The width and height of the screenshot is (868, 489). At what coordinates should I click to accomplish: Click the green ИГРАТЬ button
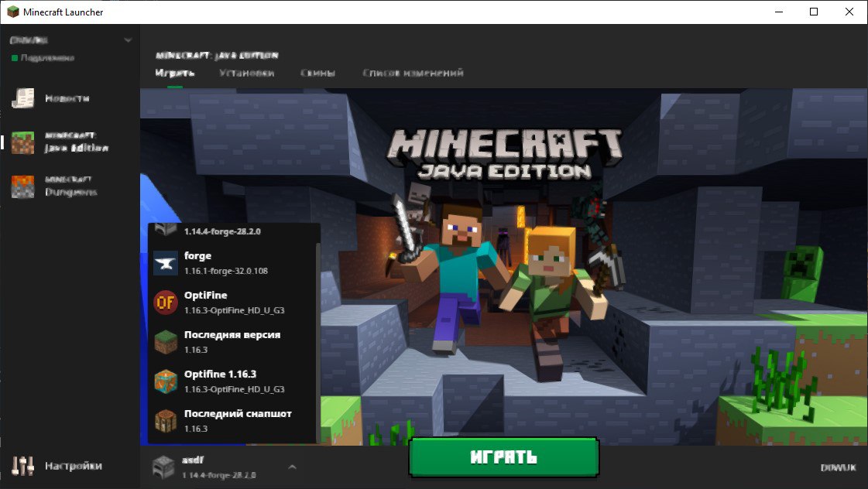(504, 457)
